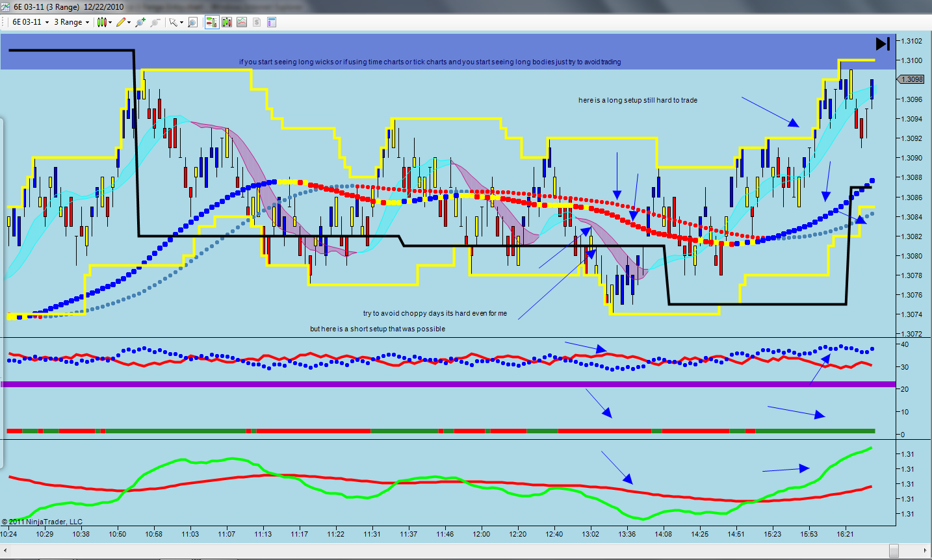Expand the arrow beside the pointer cursor icon
Screen dimensions: 932x560
pos(181,22)
